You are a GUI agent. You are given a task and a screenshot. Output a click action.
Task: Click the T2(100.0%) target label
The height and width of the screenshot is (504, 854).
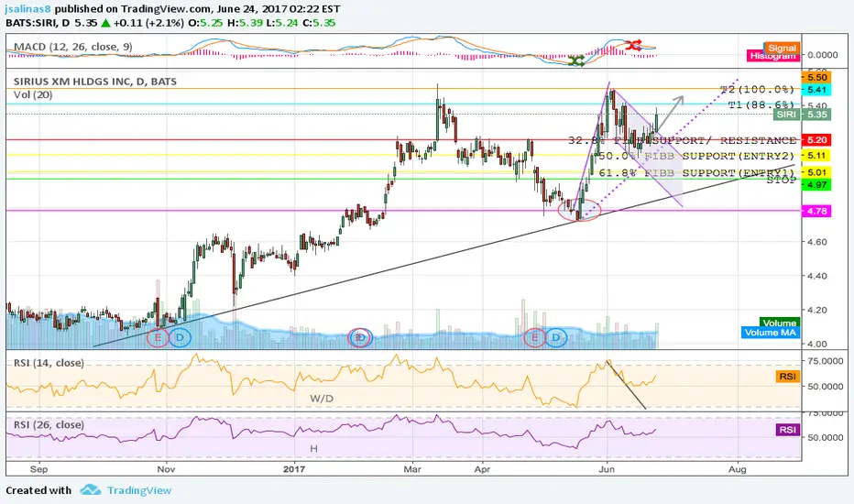(757, 90)
